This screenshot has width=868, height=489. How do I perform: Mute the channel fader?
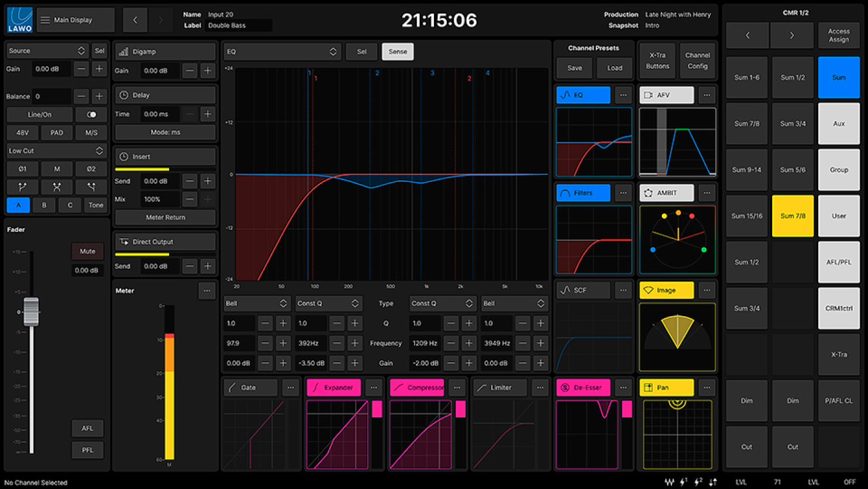(x=87, y=251)
